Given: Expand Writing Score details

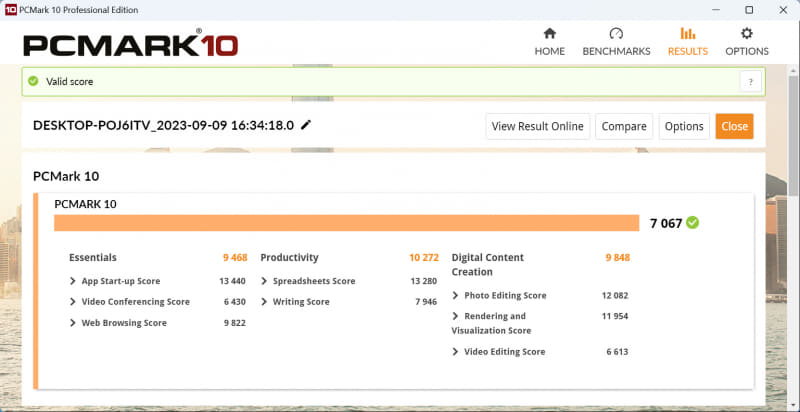Looking at the screenshot, I should click(x=264, y=302).
